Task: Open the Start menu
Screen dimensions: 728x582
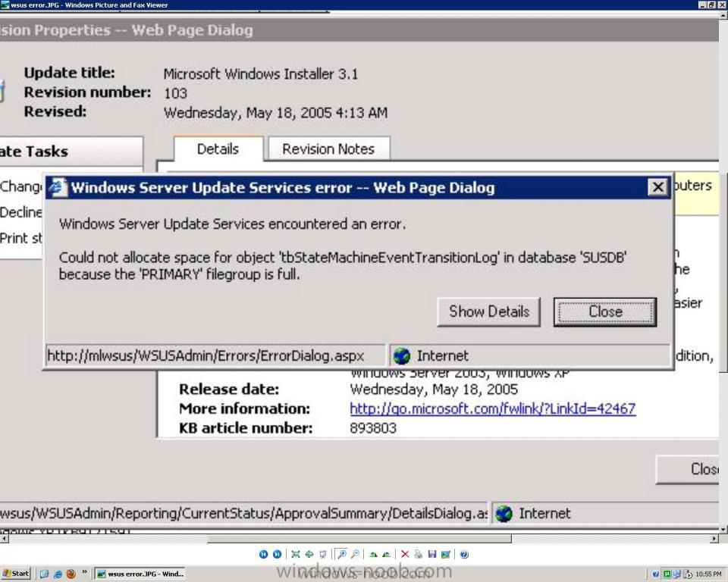Action: click(x=16, y=574)
